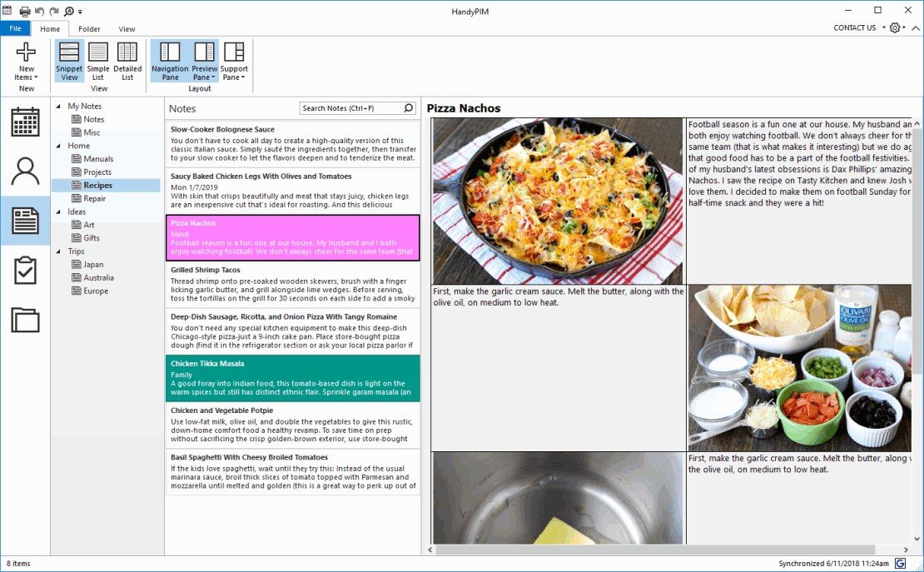Select the Japan folder
The image size is (924, 572).
tap(87, 264)
